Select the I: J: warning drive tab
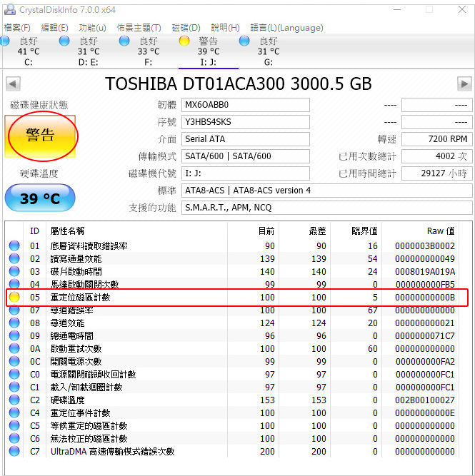475x476 pixels. tap(208, 51)
